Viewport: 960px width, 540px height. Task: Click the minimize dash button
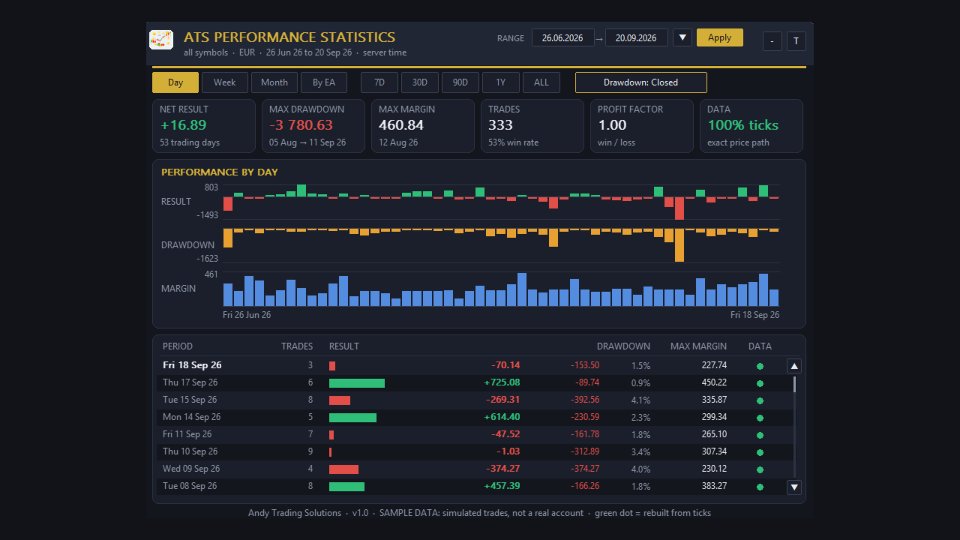(772, 41)
